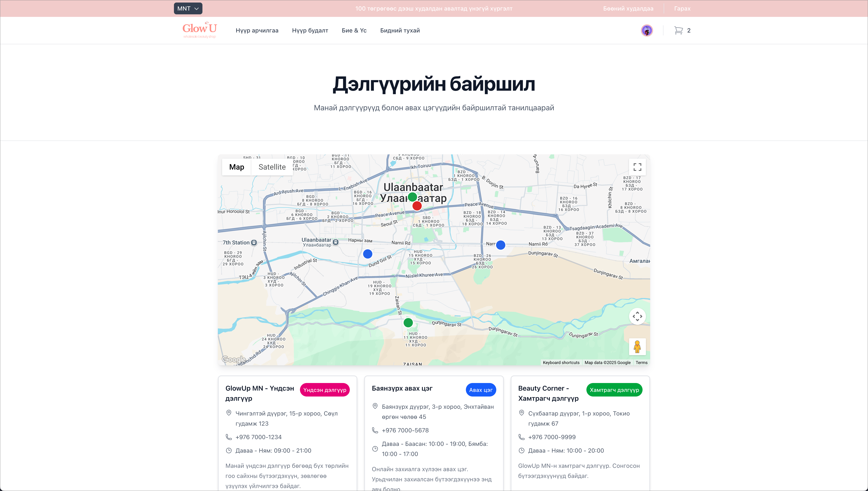868x491 pixels.
Task: Click the Авах цэг badge
Action: [x=481, y=390]
